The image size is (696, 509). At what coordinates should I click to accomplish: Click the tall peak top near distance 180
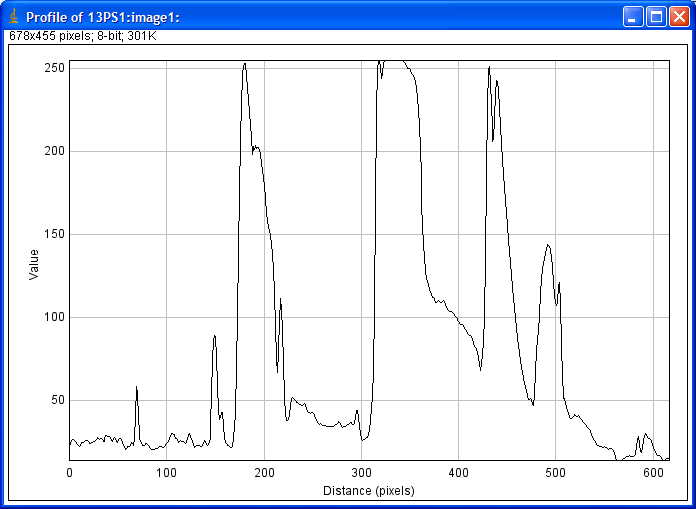tap(244, 65)
